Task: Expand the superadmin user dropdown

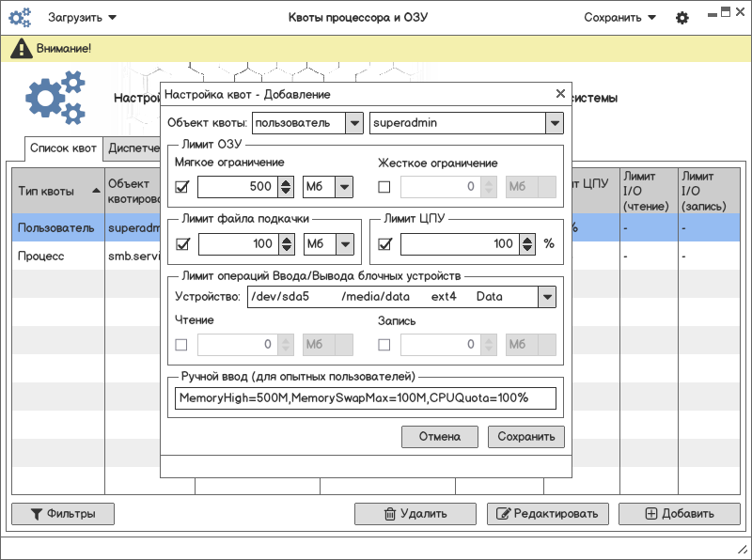Action: (554, 123)
